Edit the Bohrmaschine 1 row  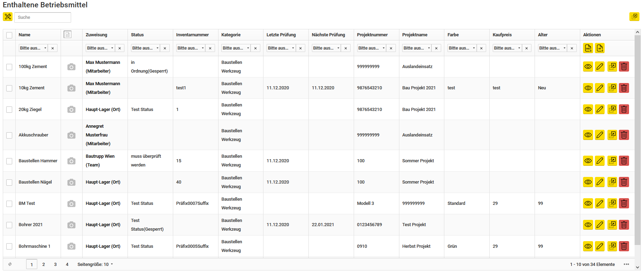[x=600, y=246]
